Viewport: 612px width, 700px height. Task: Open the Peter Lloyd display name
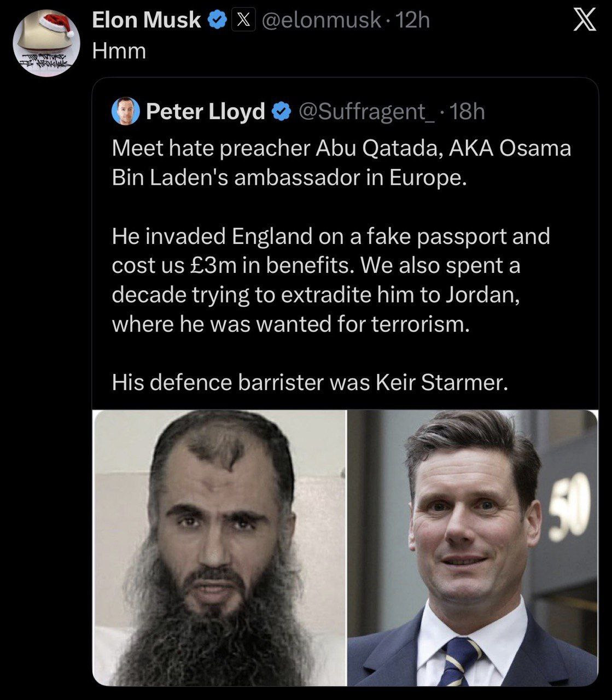tap(205, 112)
